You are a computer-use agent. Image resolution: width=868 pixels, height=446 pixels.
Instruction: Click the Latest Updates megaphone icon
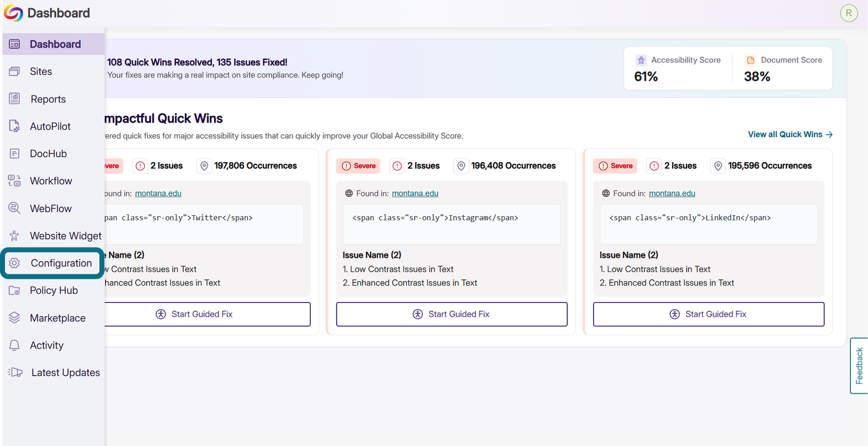click(x=15, y=372)
